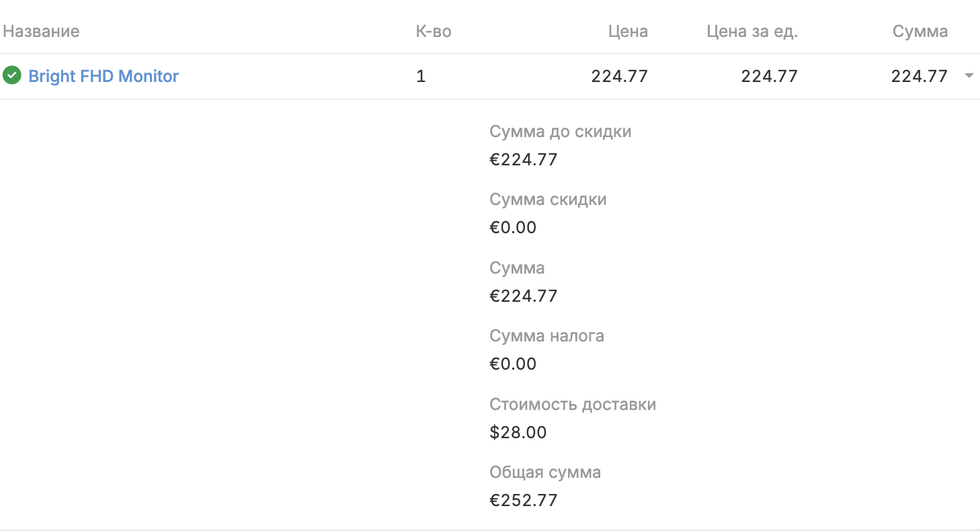
Task: Click the €0.00 value under Сумма скидки
Action: [513, 227]
